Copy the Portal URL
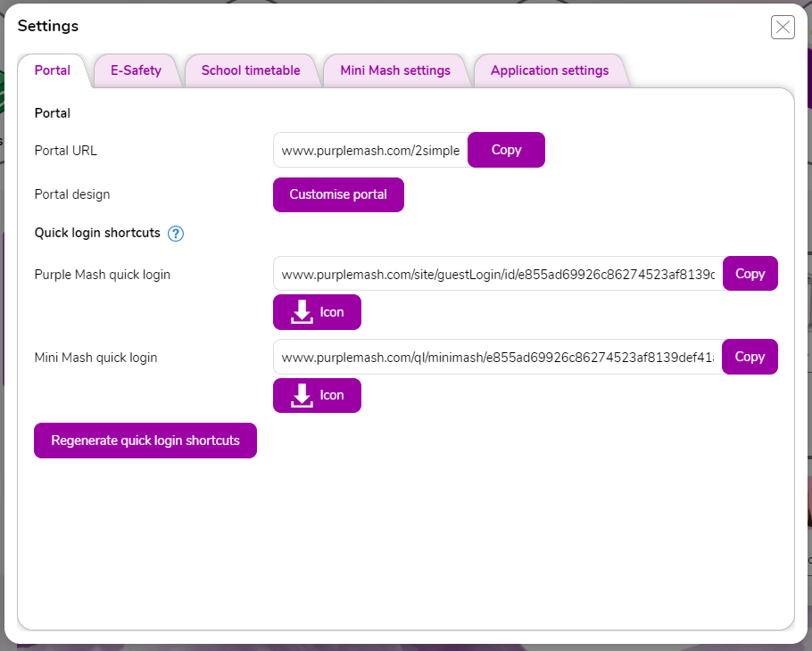The height and width of the screenshot is (651, 812). 506,150
